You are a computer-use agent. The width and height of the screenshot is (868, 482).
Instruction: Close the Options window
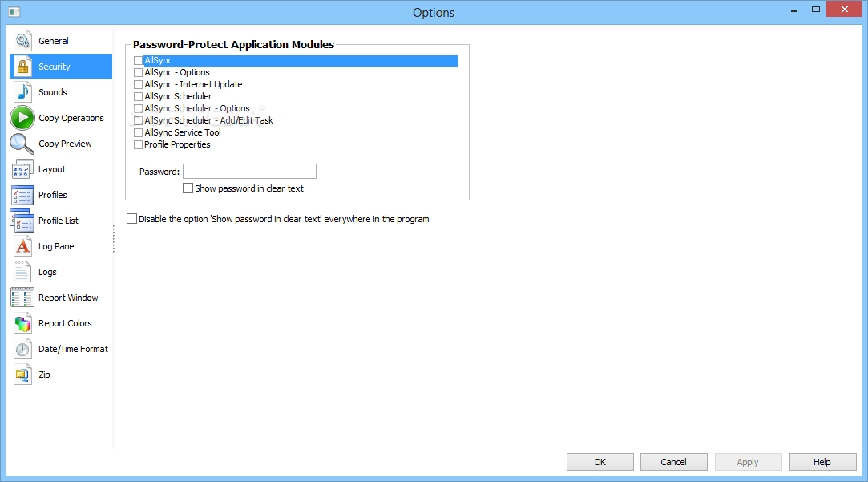(844, 10)
